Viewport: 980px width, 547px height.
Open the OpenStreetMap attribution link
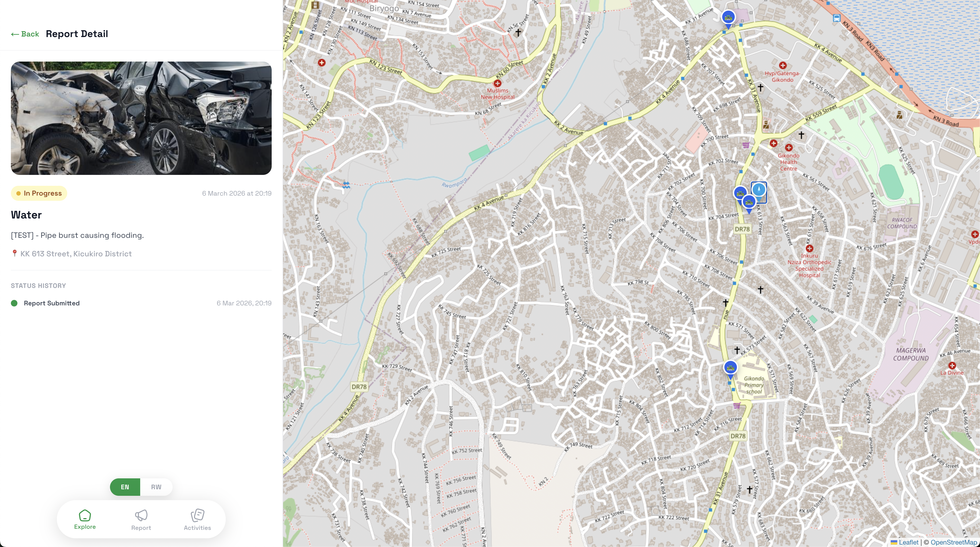(953, 542)
